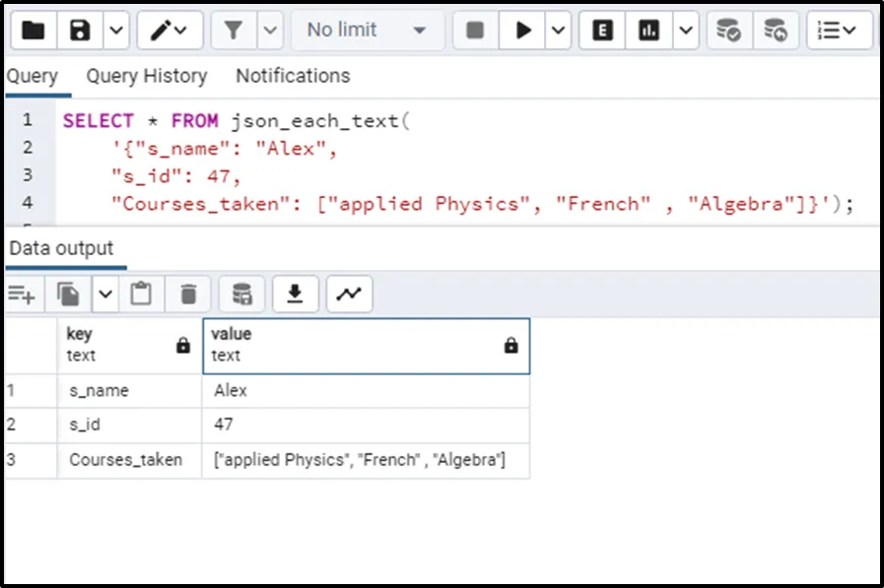884x588 pixels.
Task: Click the Delete row trash icon
Action: tap(188, 294)
